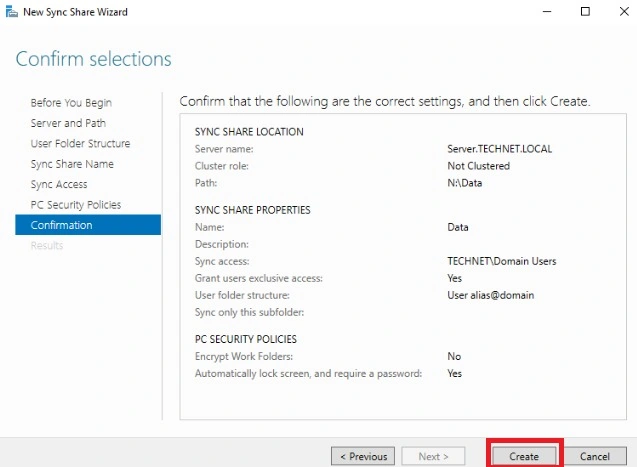Viewport: 637px width, 467px height.
Task: Click the Path label
Action: 206,183
